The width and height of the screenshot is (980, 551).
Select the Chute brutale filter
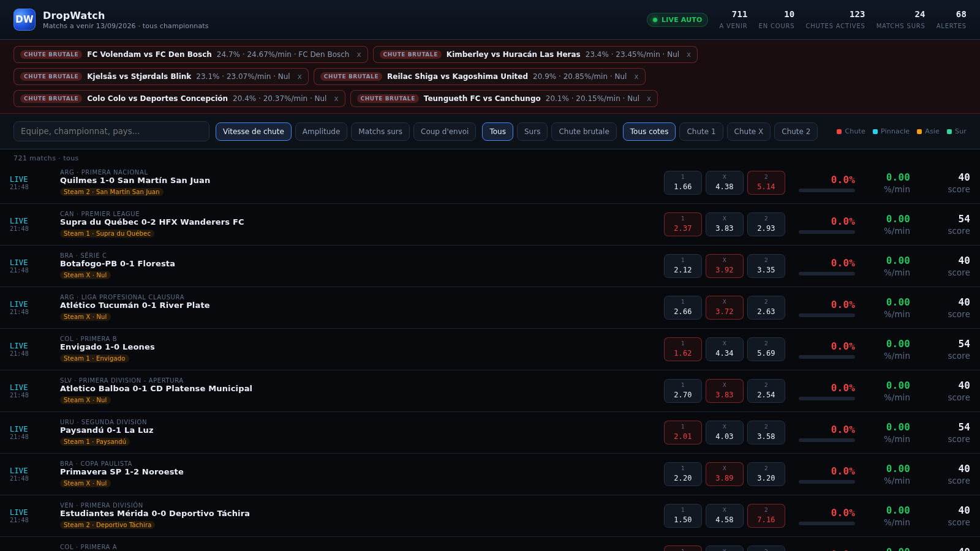pyautogui.click(x=584, y=132)
